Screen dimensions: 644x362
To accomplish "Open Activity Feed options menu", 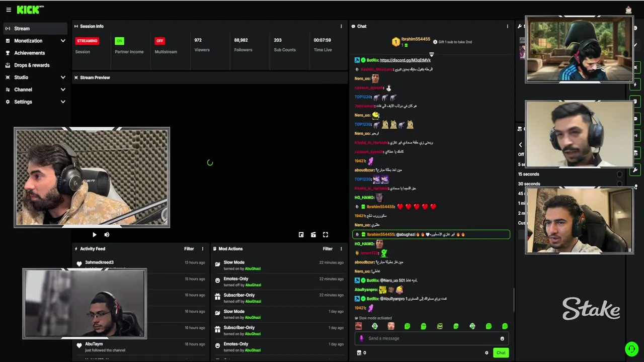I will coord(203,248).
